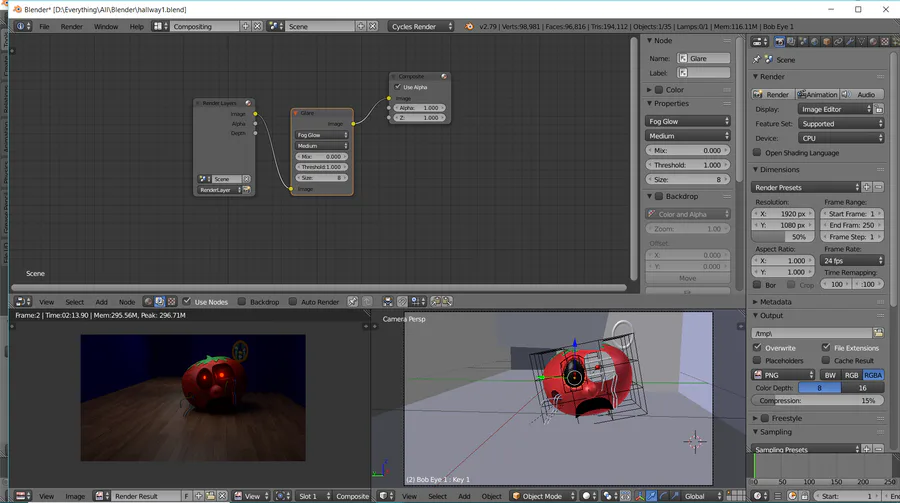Click the pin icon beside Scene

[757, 60]
